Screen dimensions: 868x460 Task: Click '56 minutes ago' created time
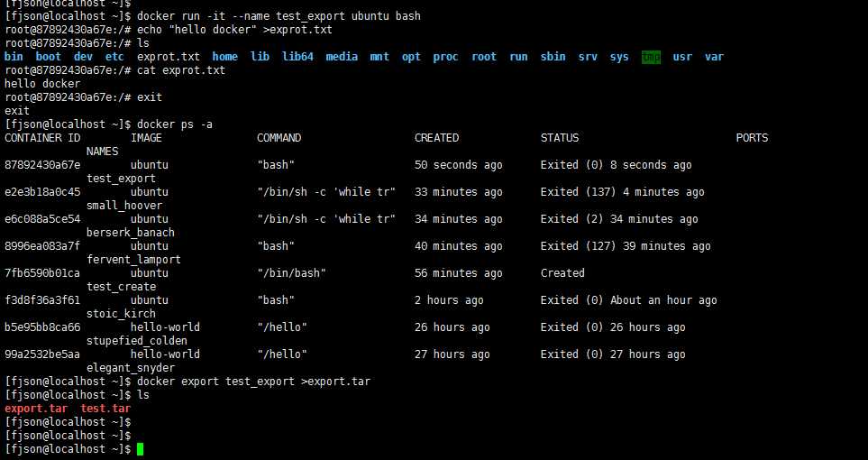(x=459, y=273)
